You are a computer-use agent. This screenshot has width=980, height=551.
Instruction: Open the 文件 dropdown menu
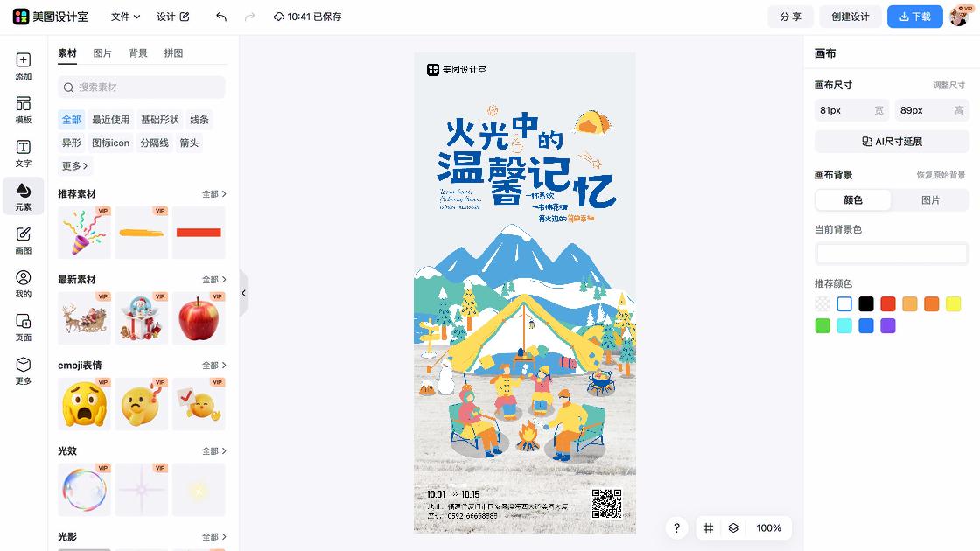tap(125, 17)
